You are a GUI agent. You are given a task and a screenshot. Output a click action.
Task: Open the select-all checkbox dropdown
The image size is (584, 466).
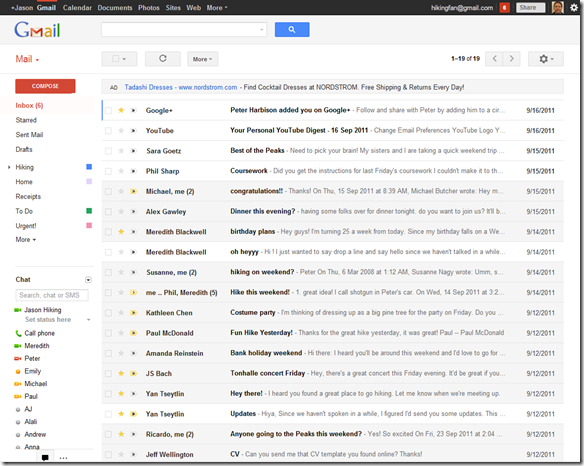(x=119, y=58)
